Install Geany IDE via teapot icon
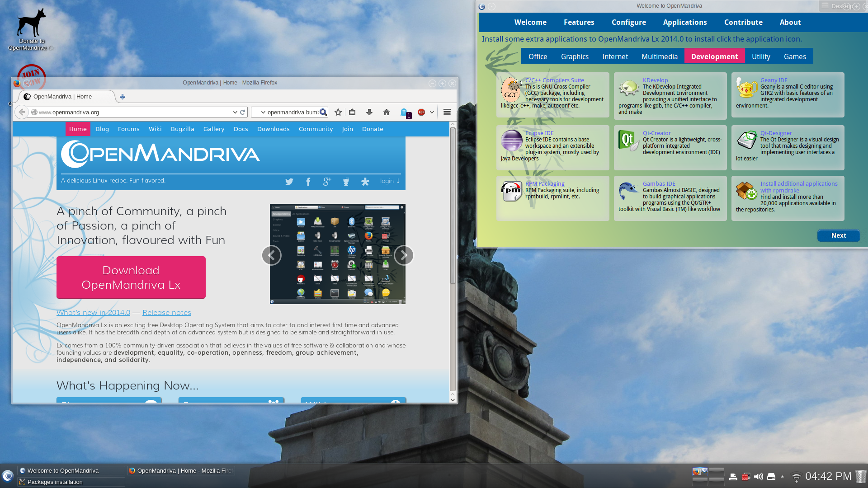The image size is (868, 488). 747,88
